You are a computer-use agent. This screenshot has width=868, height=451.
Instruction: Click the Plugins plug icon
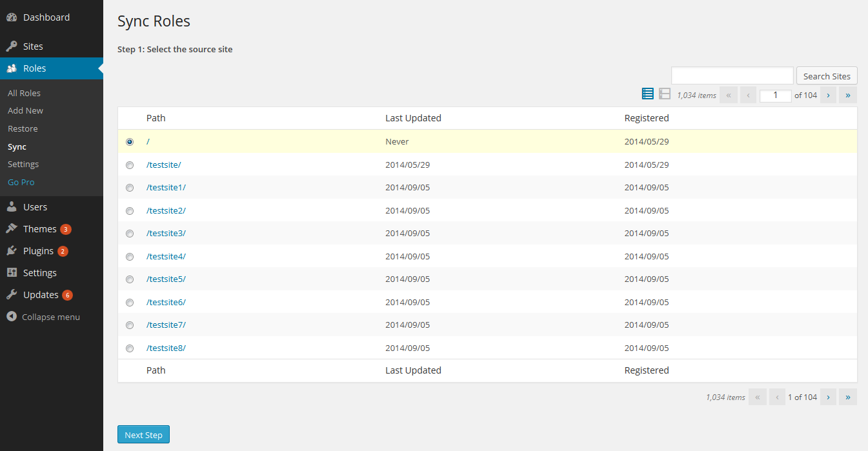tap(12, 251)
